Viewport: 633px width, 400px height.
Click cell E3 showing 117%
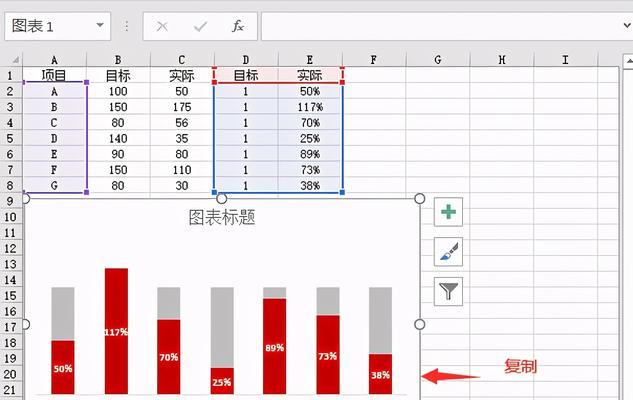[310, 107]
